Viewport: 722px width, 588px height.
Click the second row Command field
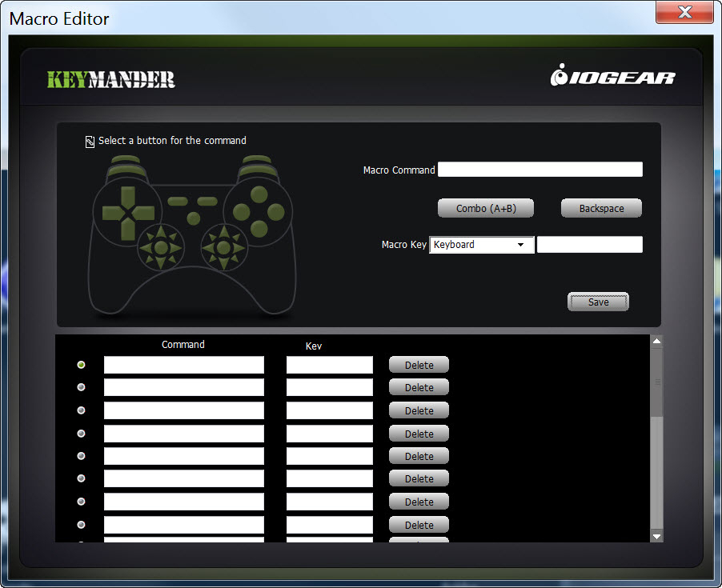pyautogui.click(x=184, y=387)
